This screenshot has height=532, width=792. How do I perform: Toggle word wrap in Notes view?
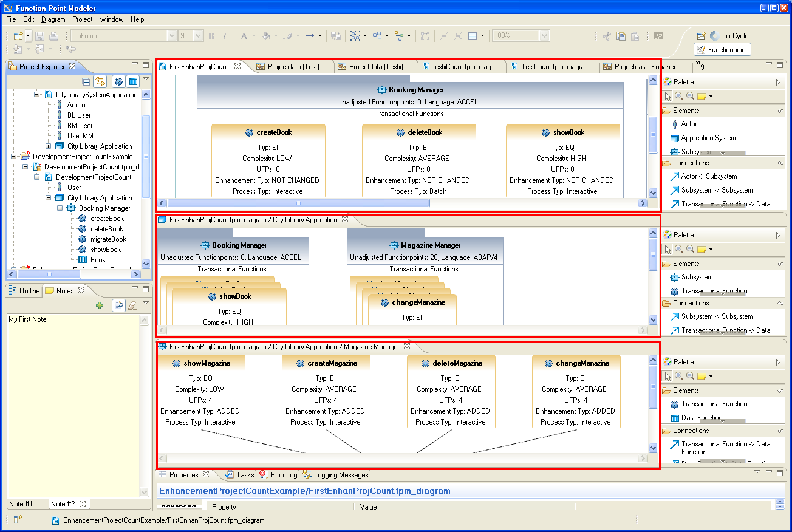(x=118, y=305)
